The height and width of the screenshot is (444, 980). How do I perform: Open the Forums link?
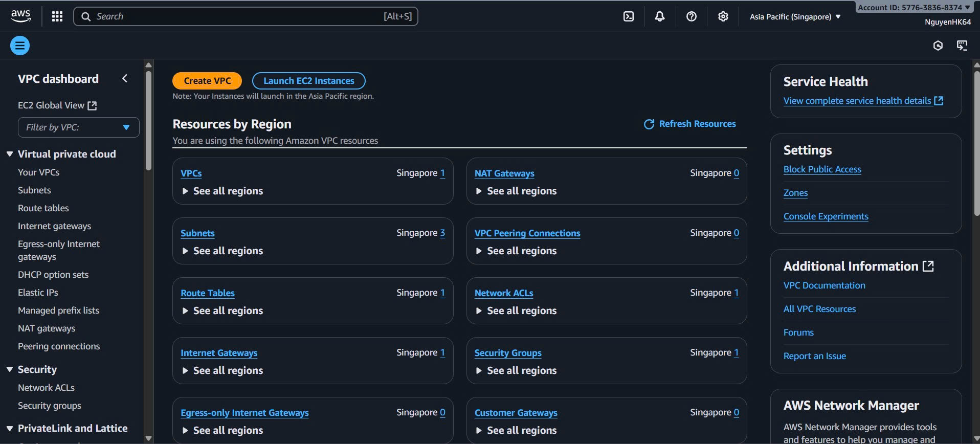coord(798,332)
